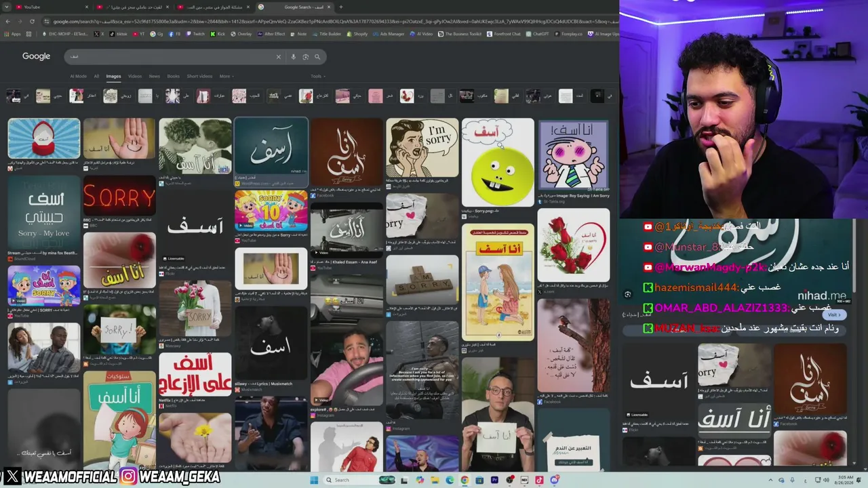This screenshot has height=488, width=868.
Task: Open the Title Builder bookmark
Action: point(327,34)
